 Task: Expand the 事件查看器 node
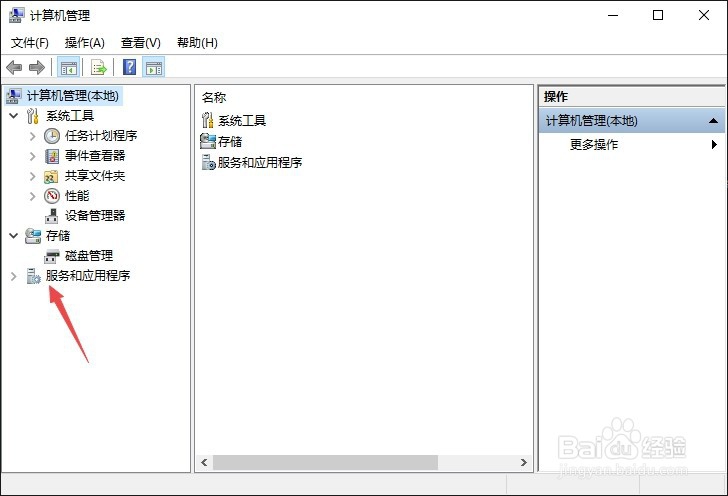32,156
